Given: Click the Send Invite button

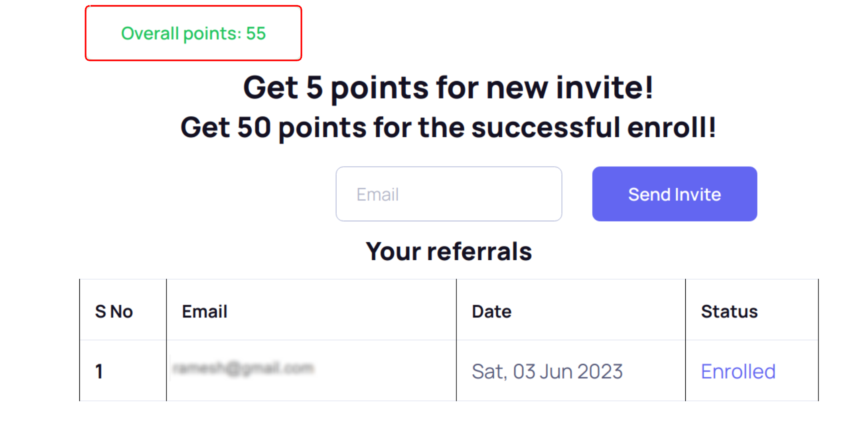Looking at the screenshot, I should pyautogui.click(x=674, y=194).
